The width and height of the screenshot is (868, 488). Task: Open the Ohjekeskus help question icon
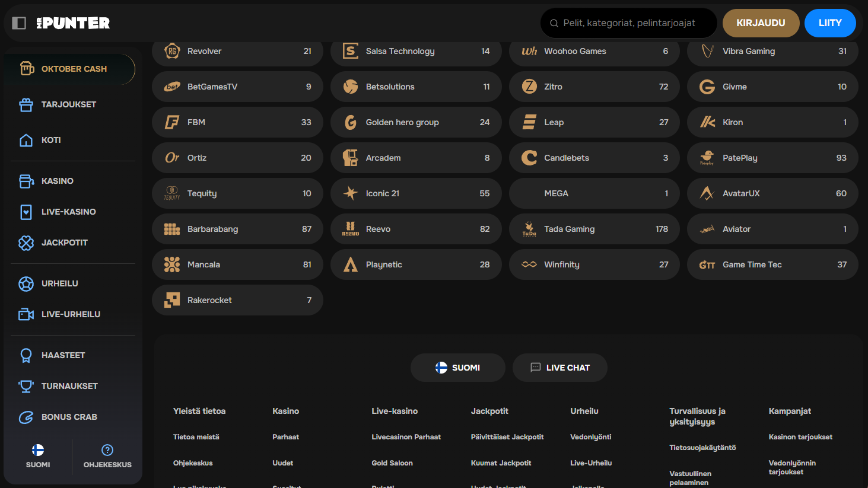[x=107, y=450]
